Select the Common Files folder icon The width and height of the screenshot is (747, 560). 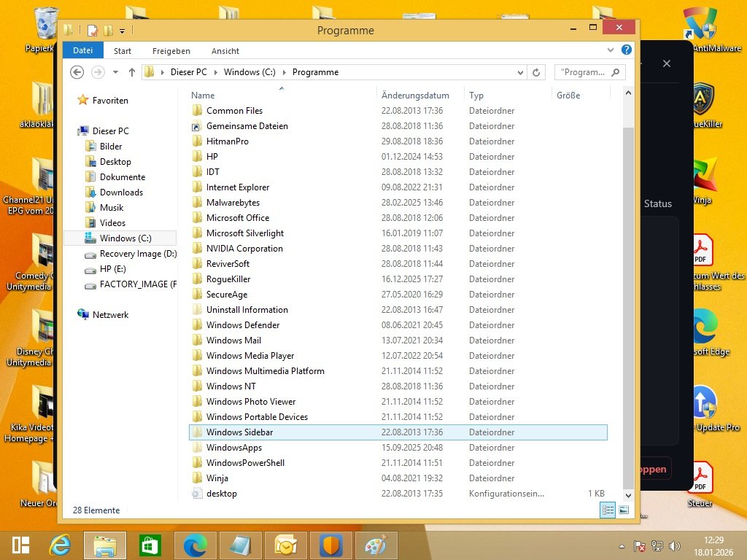[197, 111]
